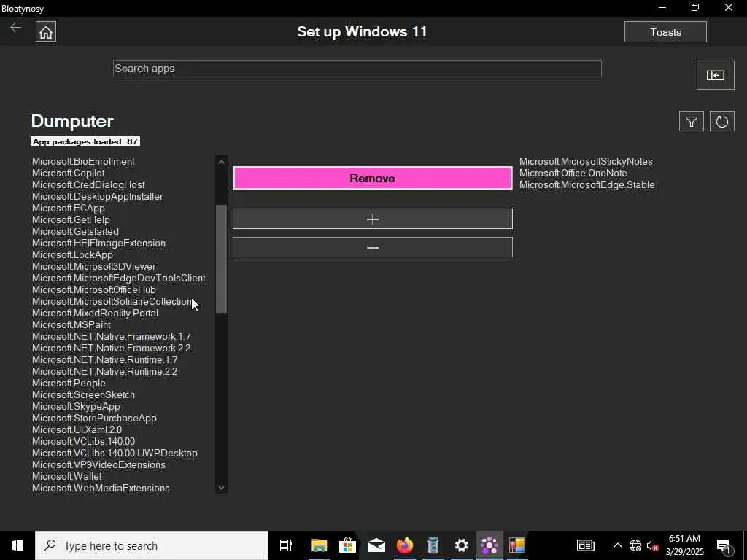Select Microsoft.StorePurchaseApp
This screenshot has height=560, width=747.
click(x=94, y=418)
